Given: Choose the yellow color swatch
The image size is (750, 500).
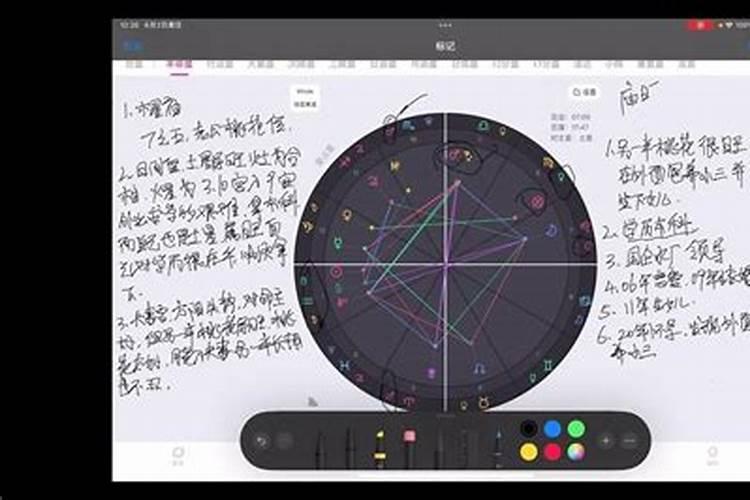Looking at the screenshot, I should [529, 452].
